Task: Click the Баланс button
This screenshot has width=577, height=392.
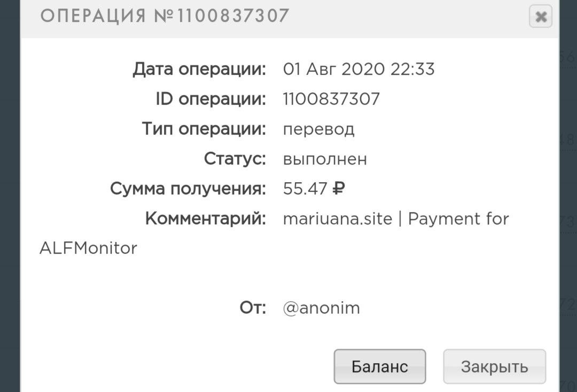Action: 379,366
